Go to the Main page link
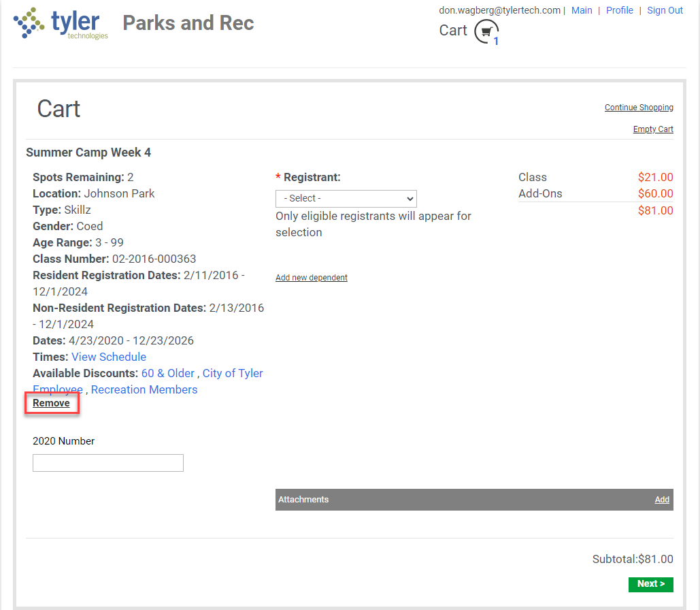 click(582, 10)
